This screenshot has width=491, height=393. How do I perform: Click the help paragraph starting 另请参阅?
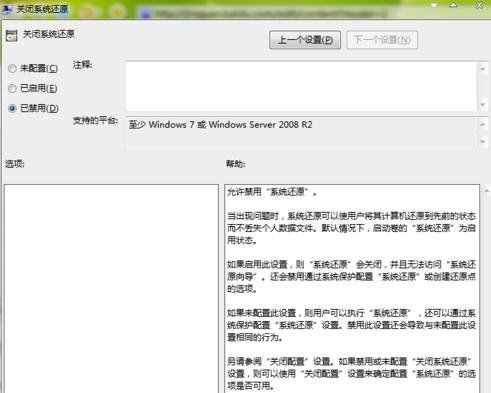pos(351,374)
